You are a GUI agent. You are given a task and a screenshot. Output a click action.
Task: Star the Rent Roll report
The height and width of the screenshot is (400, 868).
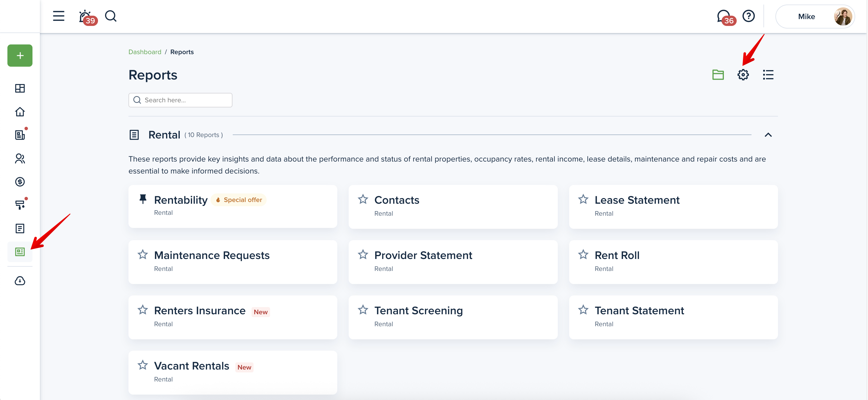coord(583,255)
